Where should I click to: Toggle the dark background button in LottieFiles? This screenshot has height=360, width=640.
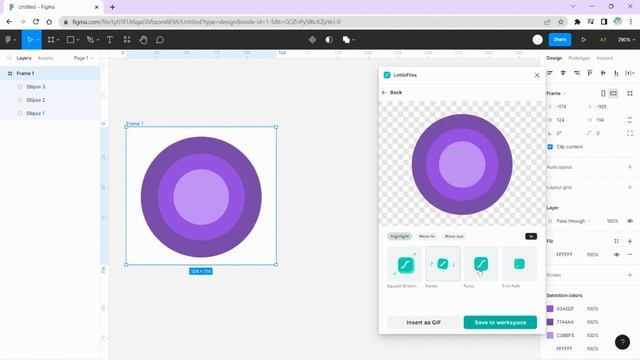coord(531,236)
